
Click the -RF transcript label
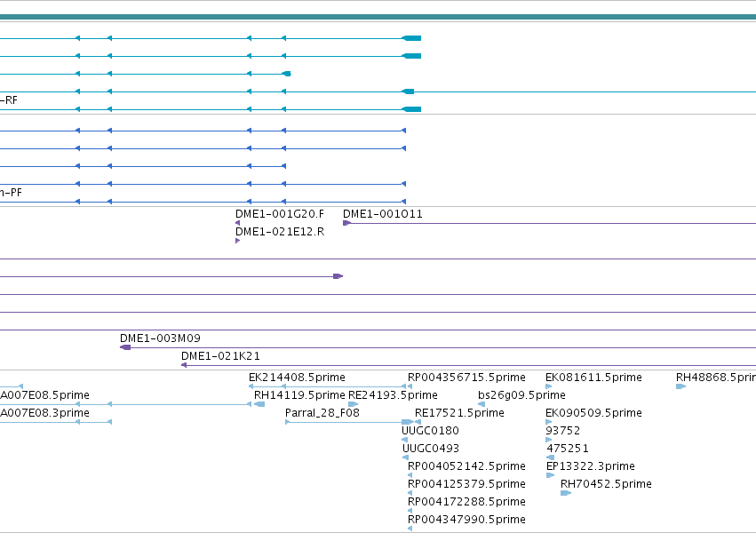click(9, 100)
